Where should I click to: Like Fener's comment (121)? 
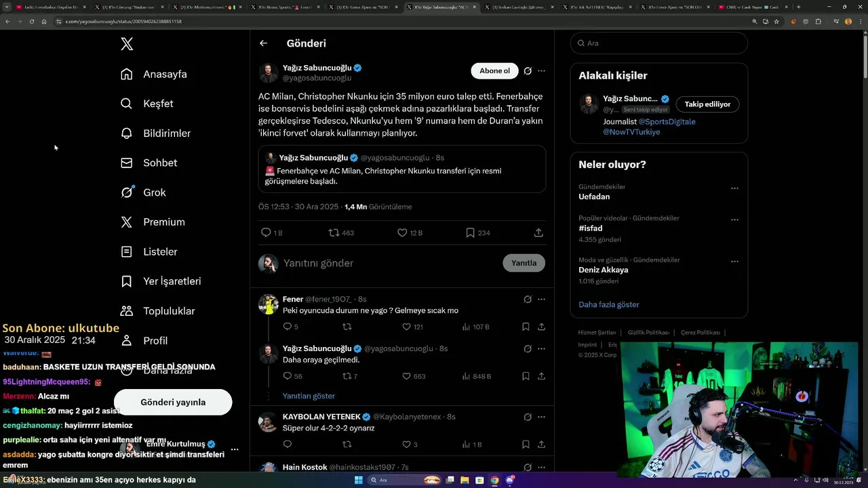tap(412, 327)
